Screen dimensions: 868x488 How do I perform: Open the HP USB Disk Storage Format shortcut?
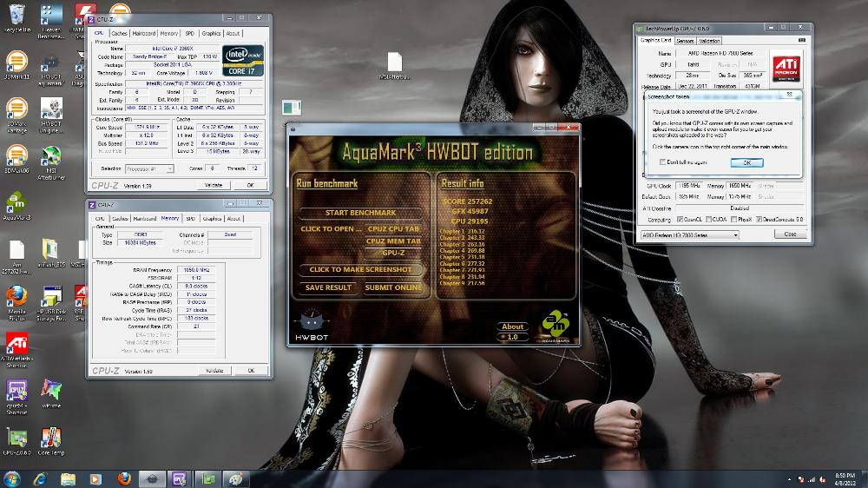coord(51,303)
